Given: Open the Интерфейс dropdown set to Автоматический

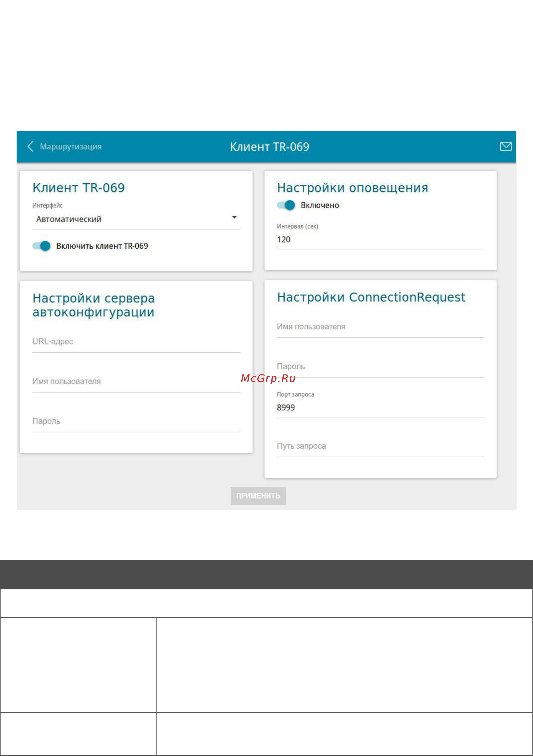Looking at the screenshot, I should pos(136,219).
